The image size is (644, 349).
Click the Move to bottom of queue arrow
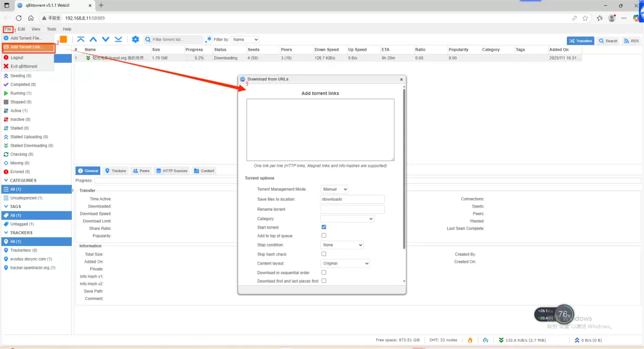click(x=118, y=40)
